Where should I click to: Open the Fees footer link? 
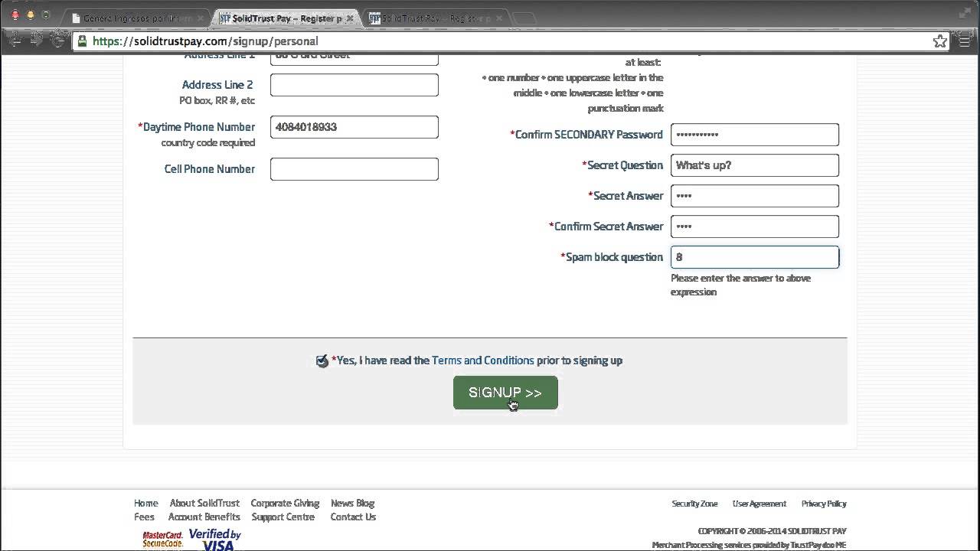[x=144, y=517]
